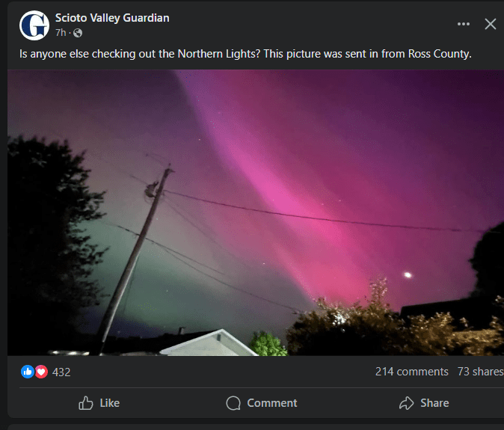Open the 7h post timestamp link
Image resolution: width=504 pixels, height=430 pixels.
pyautogui.click(x=61, y=33)
